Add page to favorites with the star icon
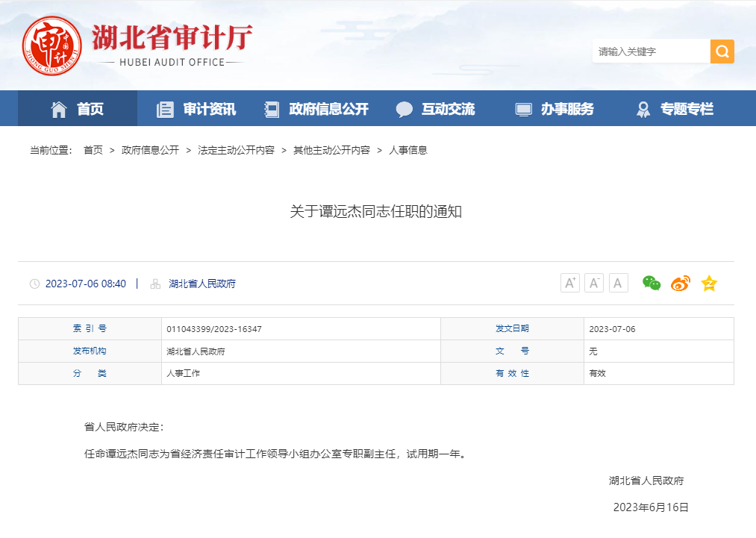Screen dimensions: 756x538 (708, 284)
